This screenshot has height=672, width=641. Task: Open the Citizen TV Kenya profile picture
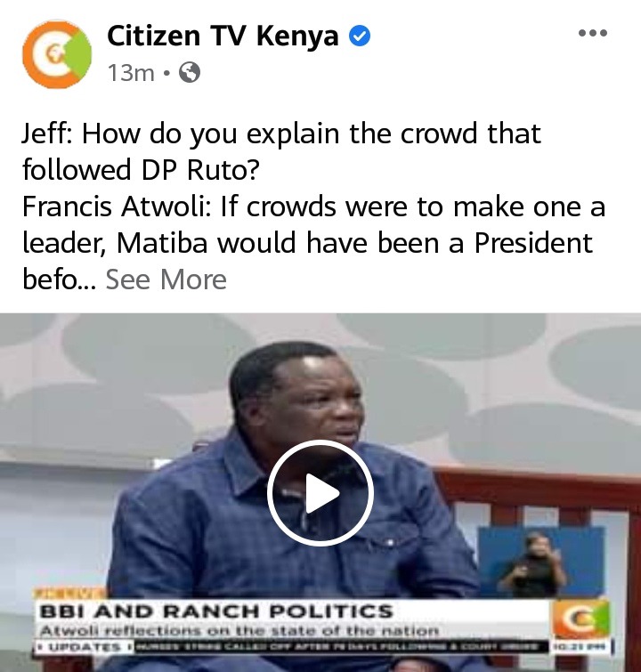[x=57, y=54]
